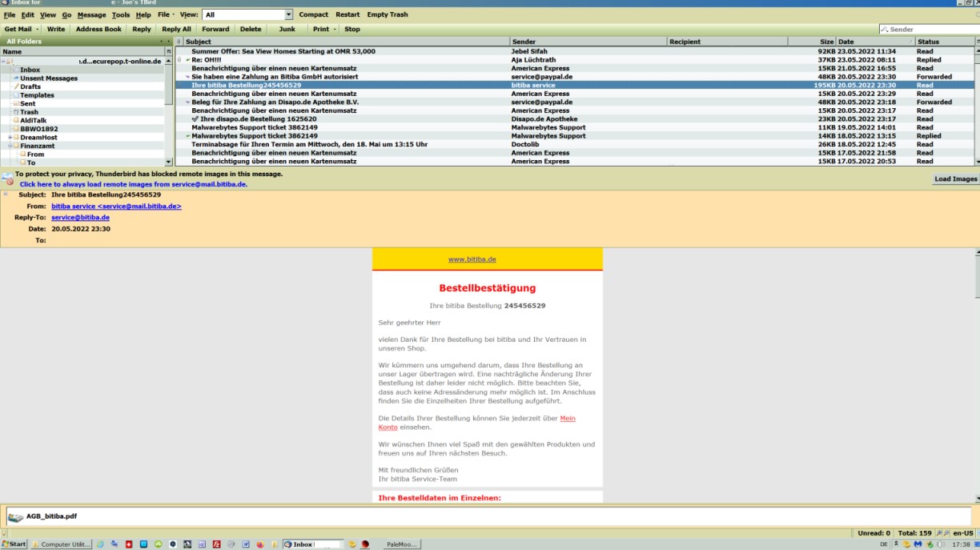
Task: Click the service@mail.bitiba.de sender link
Action: click(117, 206)
